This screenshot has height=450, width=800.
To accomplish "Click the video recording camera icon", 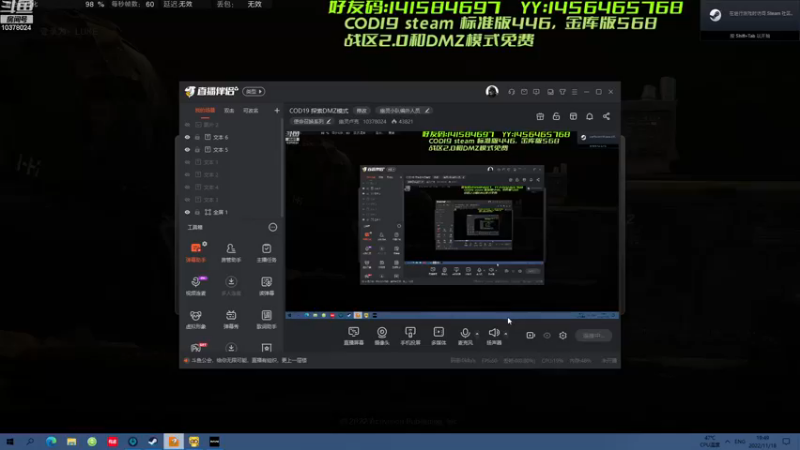I will coord(531,335).
